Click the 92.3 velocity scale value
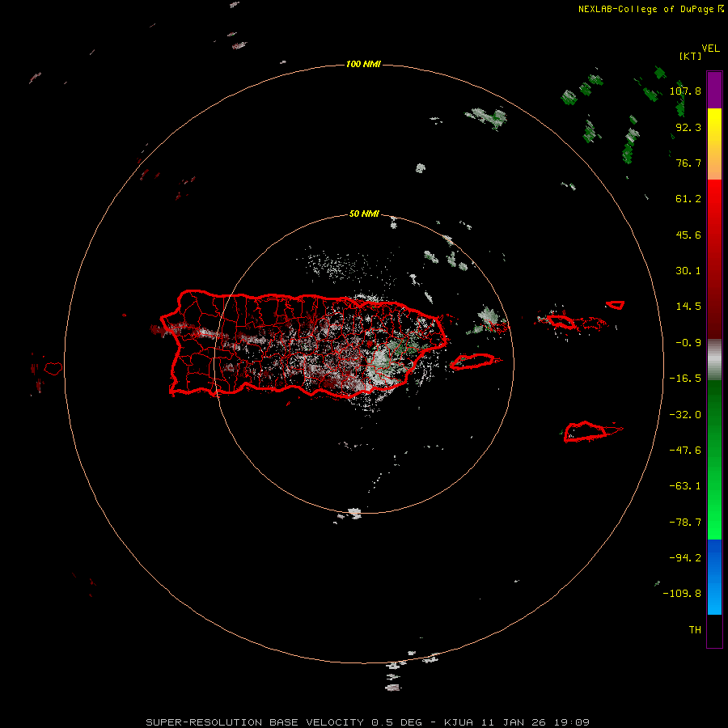 [688, 127]
